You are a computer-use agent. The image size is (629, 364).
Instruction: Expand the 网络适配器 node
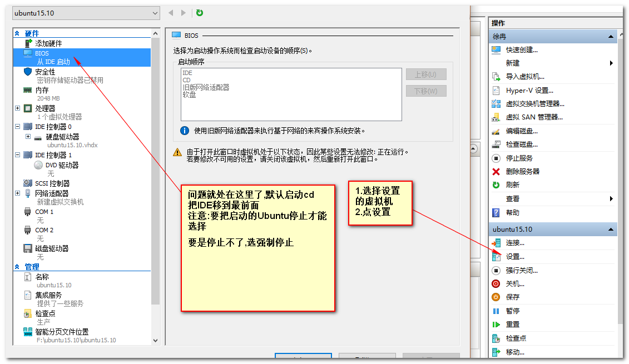[x=18, y=193]
